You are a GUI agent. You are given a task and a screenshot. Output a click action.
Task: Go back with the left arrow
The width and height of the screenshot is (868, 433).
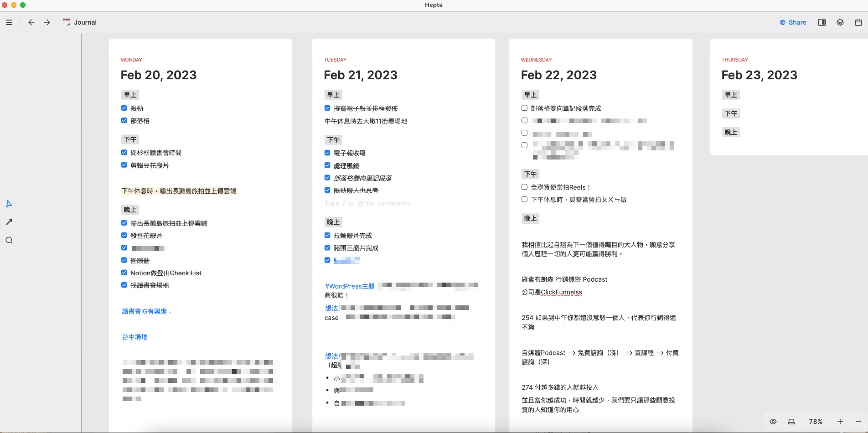click(x=31, y=22)
